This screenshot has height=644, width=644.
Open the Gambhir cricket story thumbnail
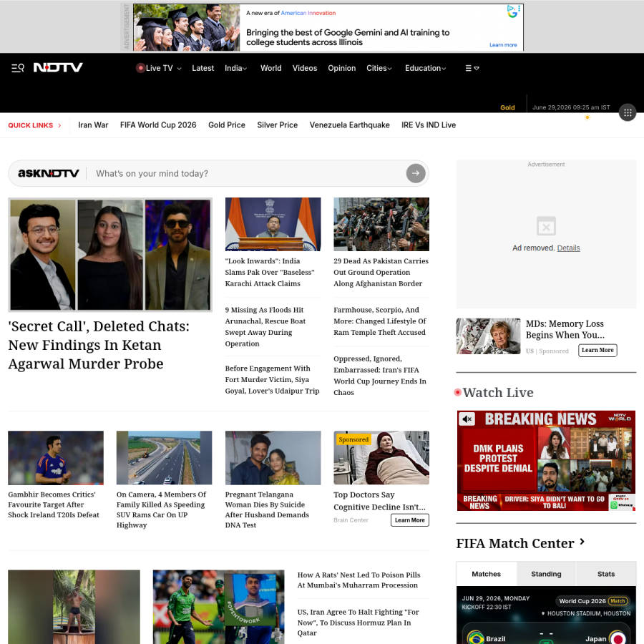click(56, 457)
